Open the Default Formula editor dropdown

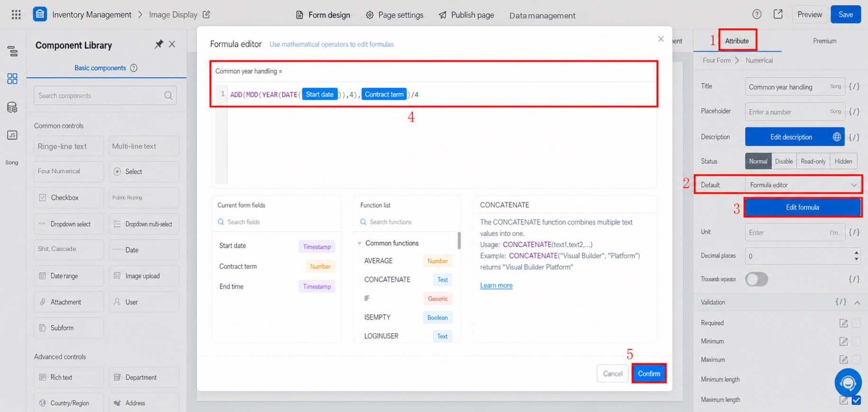803,185
